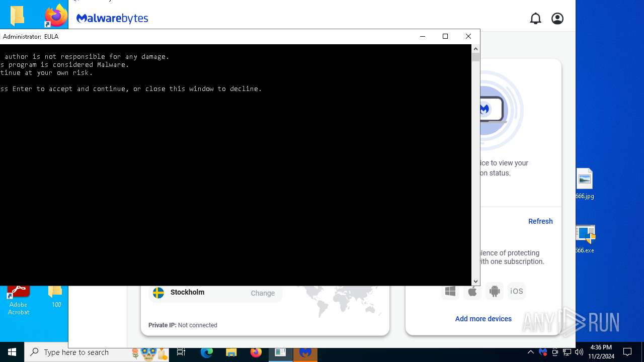This screenshot has width=644, height=362.
Task: Select the Apple platform icon
Action: tap(472, 291)
